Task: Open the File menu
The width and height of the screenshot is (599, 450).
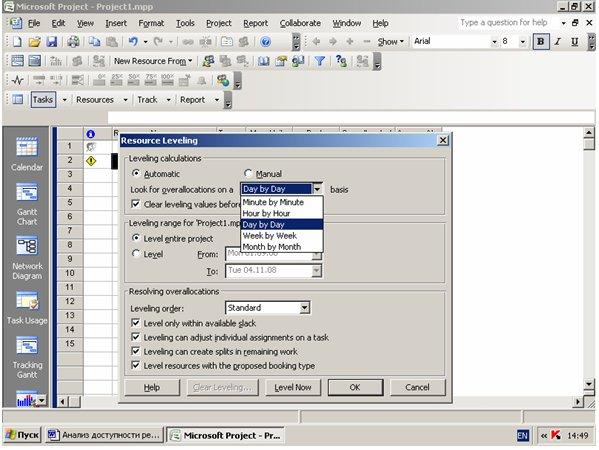Action: [x=34, y=23]
